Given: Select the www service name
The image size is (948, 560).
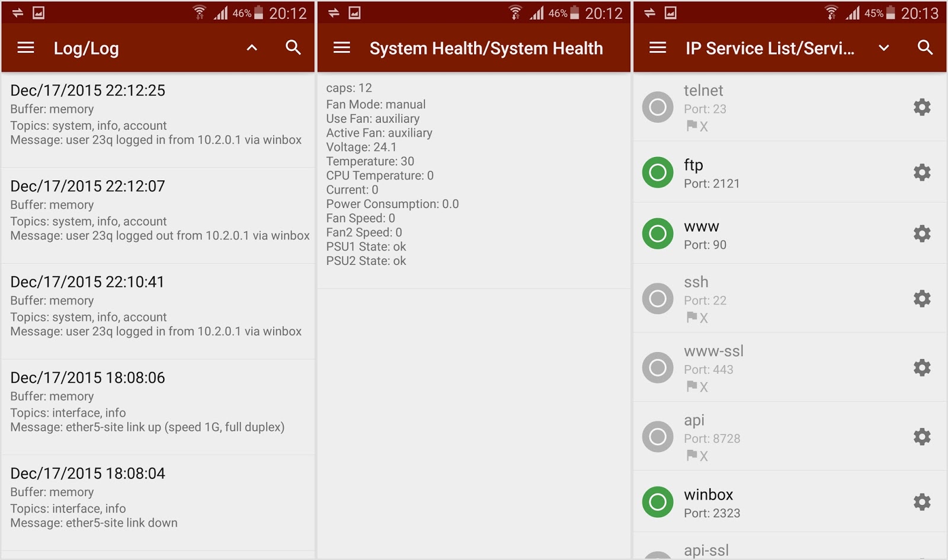Looking at the screenshot, I should coord(702,226).
